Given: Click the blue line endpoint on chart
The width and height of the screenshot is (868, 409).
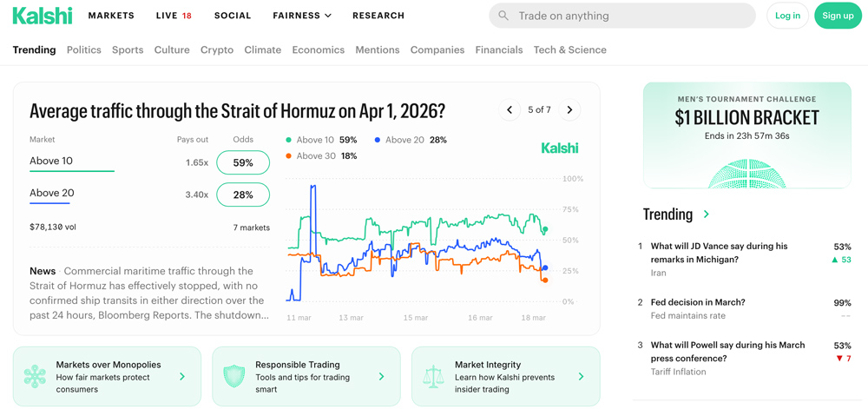Looking at the screenshot, I should click(x=545, y=267).
